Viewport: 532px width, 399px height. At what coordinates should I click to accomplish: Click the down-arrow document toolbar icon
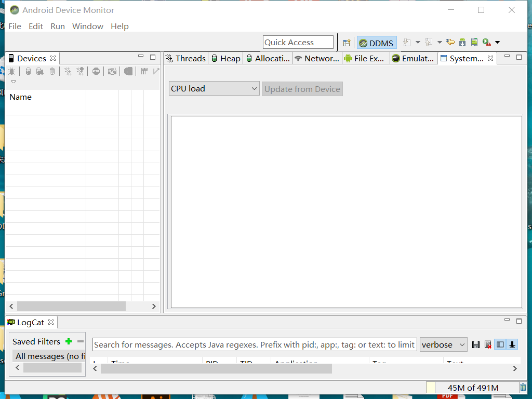point(407,43)
